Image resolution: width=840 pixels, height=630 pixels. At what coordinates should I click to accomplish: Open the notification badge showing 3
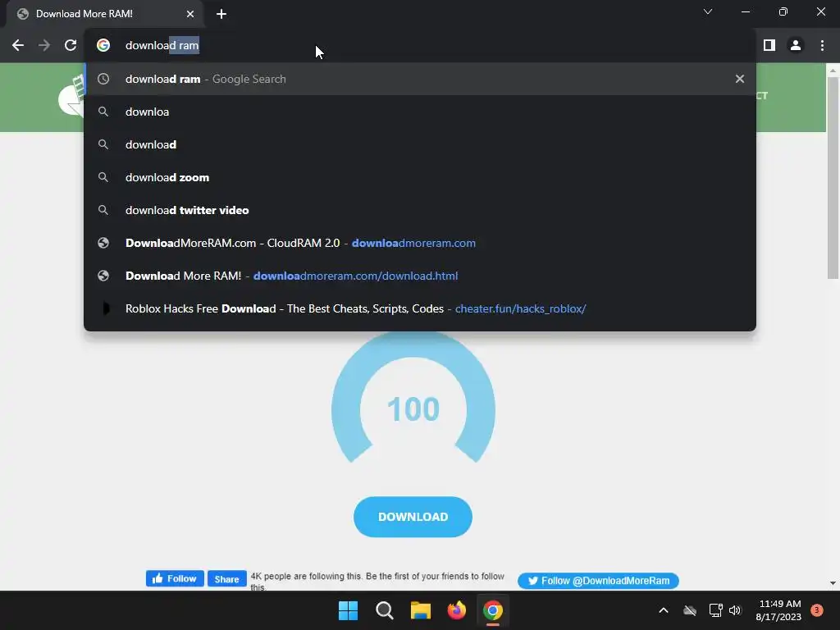(817, 610)
